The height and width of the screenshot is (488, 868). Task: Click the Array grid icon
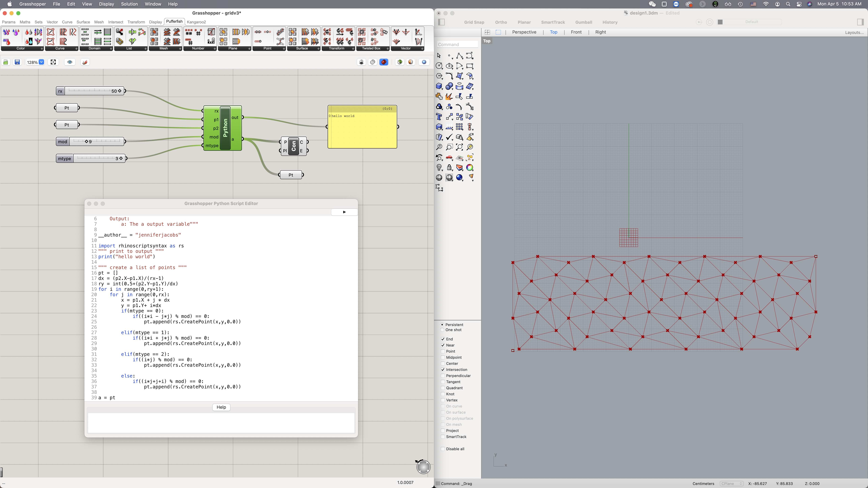click(459, 127)
